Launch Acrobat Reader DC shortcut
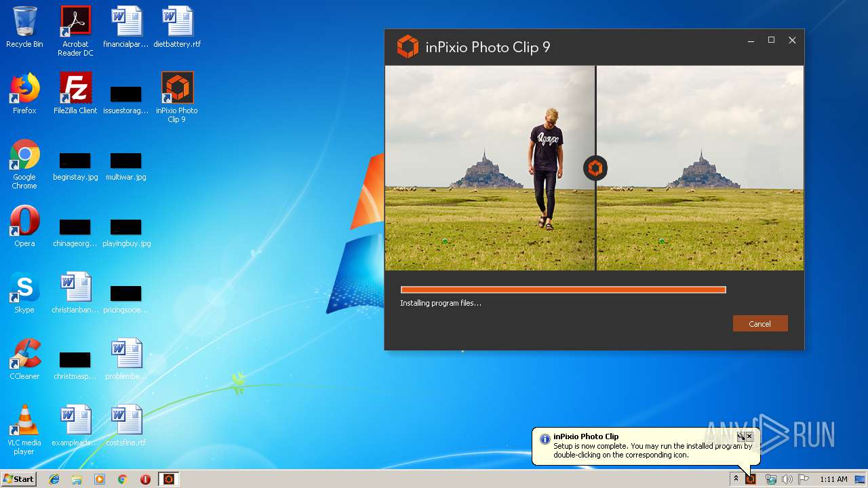 click(75, 31)
